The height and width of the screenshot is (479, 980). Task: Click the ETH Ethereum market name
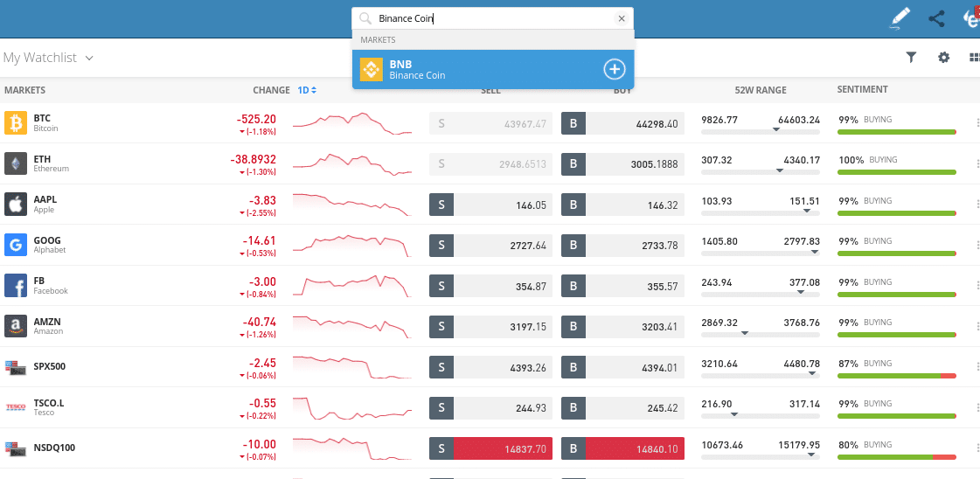click(52, 163)
